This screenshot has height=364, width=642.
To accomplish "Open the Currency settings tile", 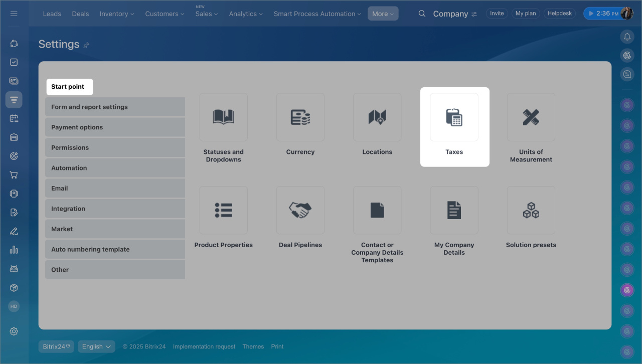I will (x=300, y=117).
